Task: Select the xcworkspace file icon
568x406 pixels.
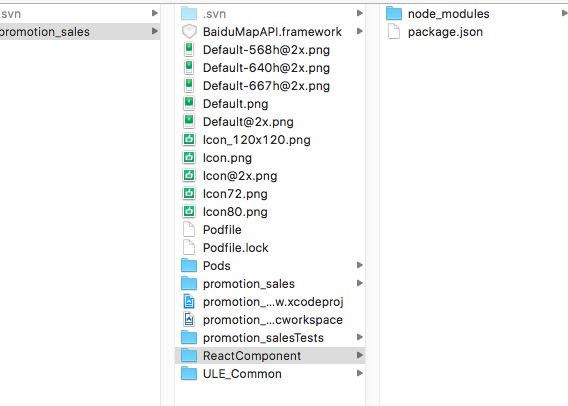Action: (189, 319)
